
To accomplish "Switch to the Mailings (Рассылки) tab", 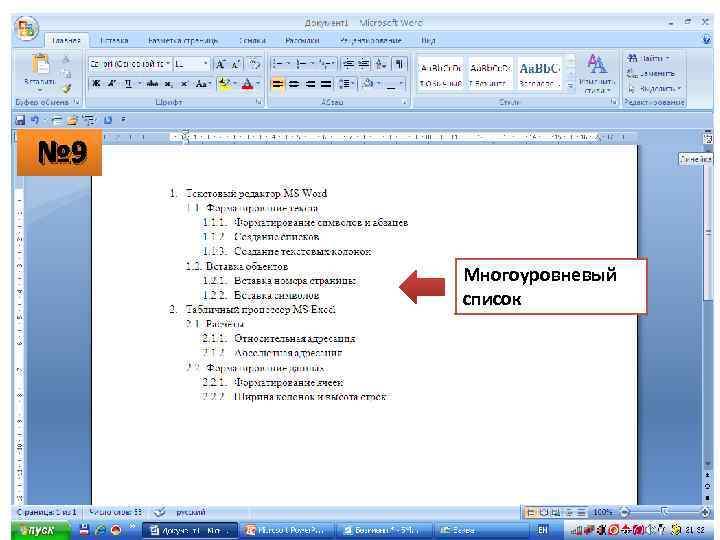I will tap(302, 40).
